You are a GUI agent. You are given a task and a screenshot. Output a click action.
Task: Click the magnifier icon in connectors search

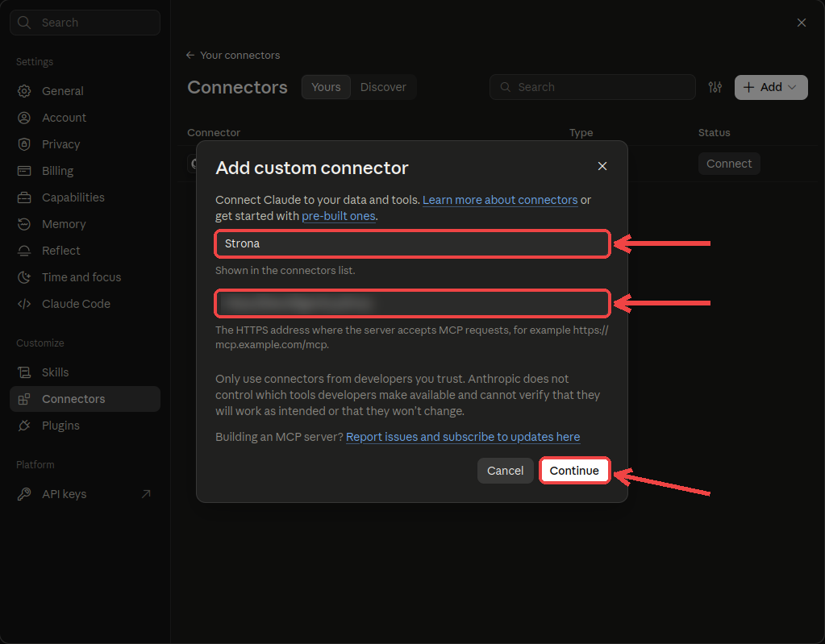click(505, 87)
